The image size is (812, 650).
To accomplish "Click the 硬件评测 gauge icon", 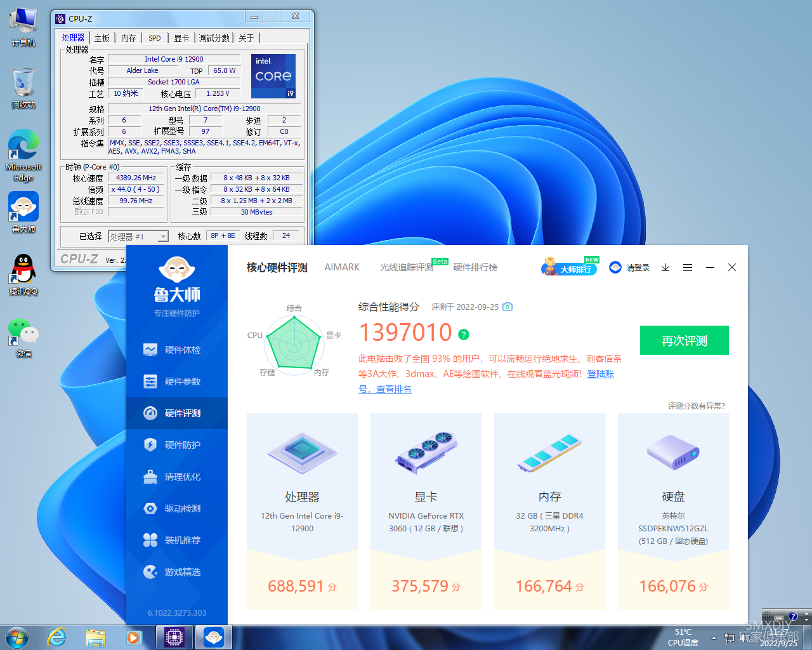I will click(x=150, y=413).
